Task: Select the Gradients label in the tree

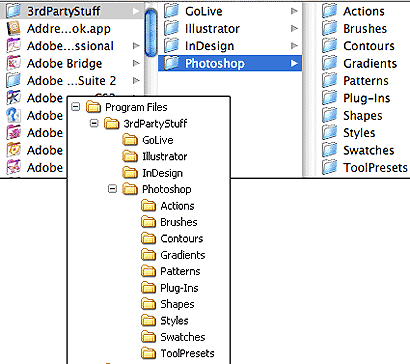Action: [x=183, y=255]
